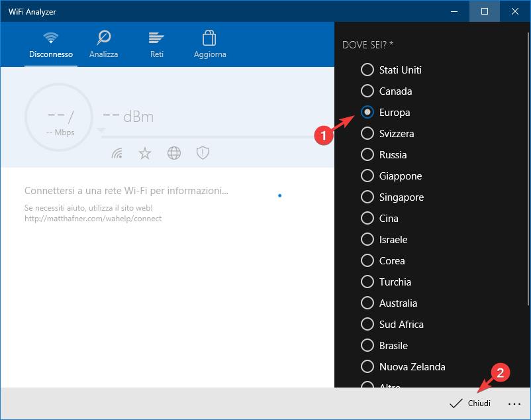Click the globe icon below dBm
Image resolution: width=531 pixels, height=420 pixels.
(x=174, y=154)
